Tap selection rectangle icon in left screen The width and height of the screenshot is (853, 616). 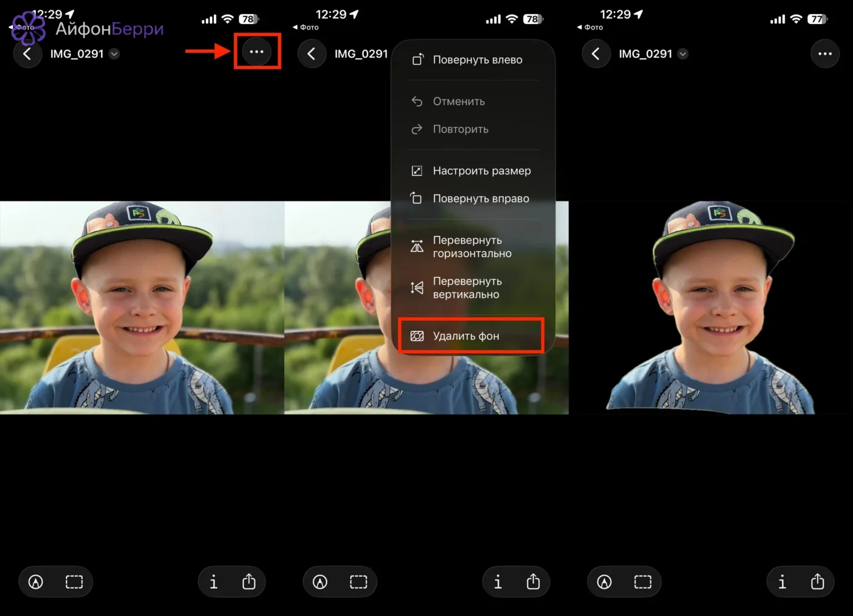74,582
